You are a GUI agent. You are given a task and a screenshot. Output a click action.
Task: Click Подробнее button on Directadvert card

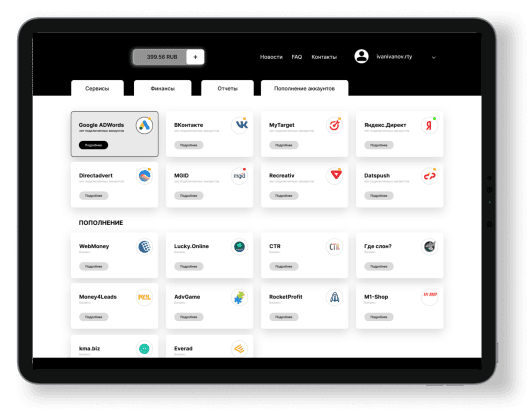93,195
